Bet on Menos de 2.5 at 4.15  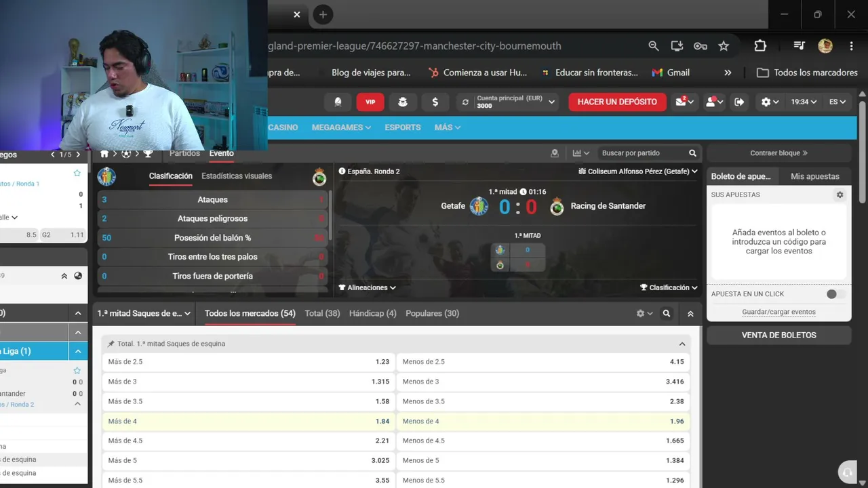tap(543, 362)
